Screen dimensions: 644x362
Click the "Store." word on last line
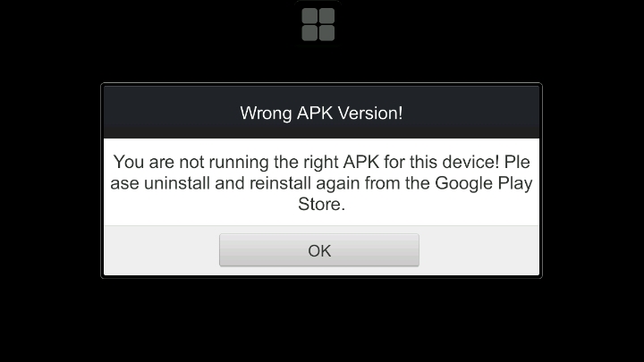[322, 205]
